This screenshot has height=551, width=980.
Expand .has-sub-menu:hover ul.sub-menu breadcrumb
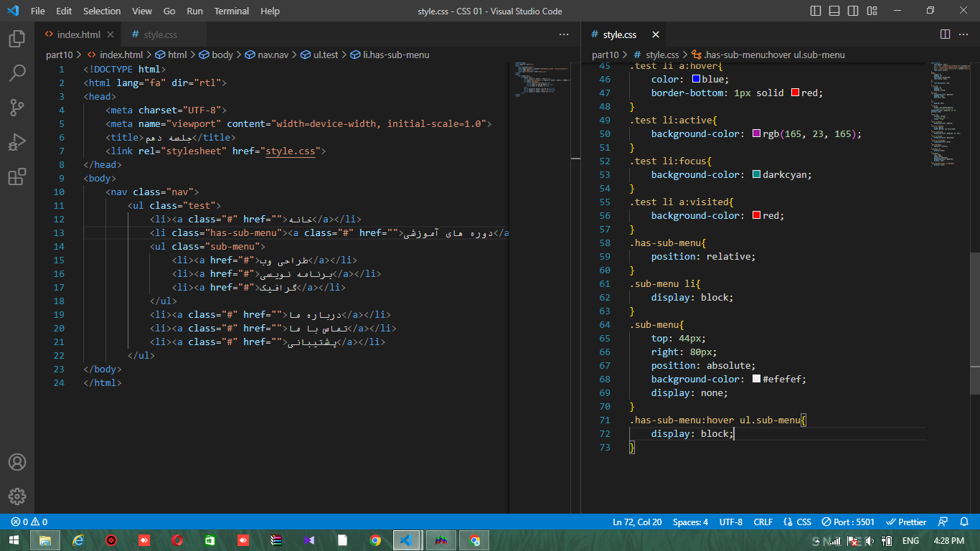tap(768, 55)
